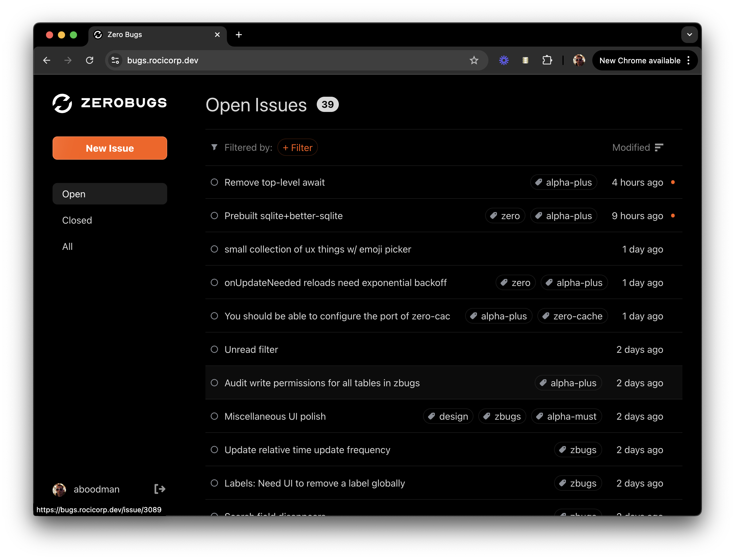Open the + Filter dropdown
The height and width of the screenshot is (560, 735).
[297, 147]
